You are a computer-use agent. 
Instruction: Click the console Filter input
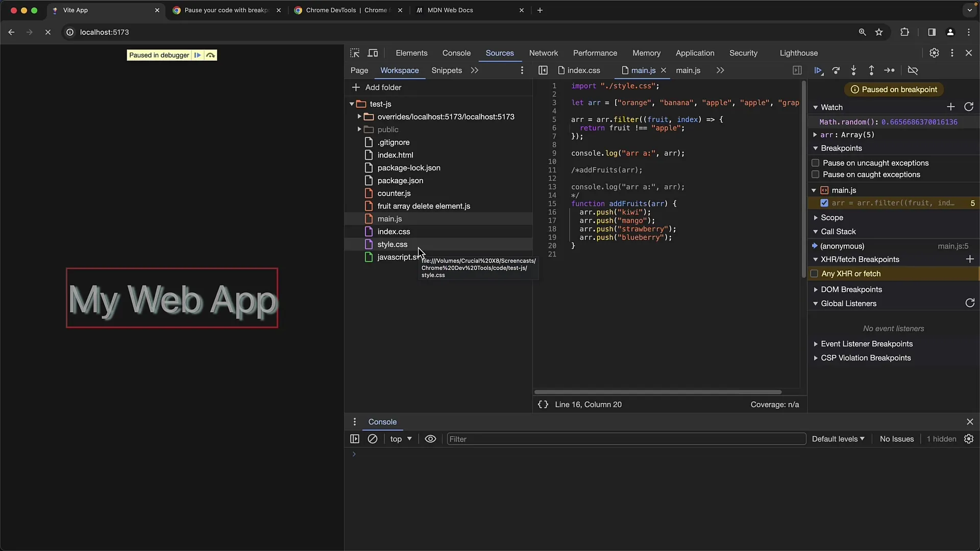click(626, 439)
